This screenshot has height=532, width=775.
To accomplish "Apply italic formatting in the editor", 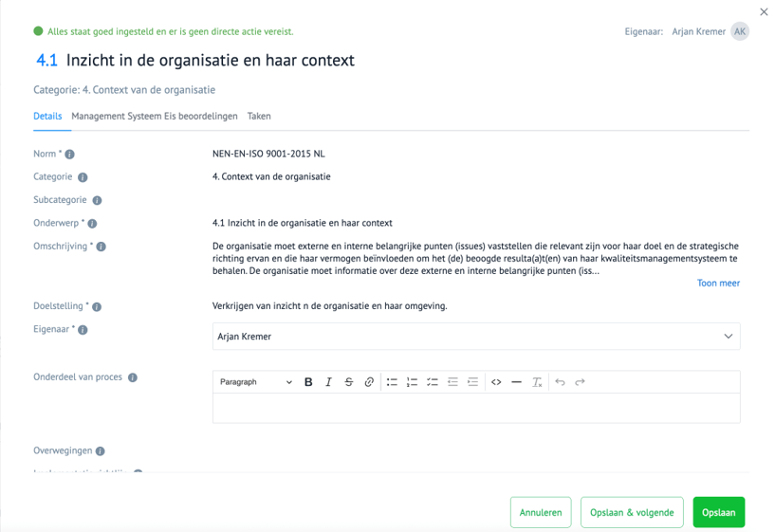I will point(328,382).
